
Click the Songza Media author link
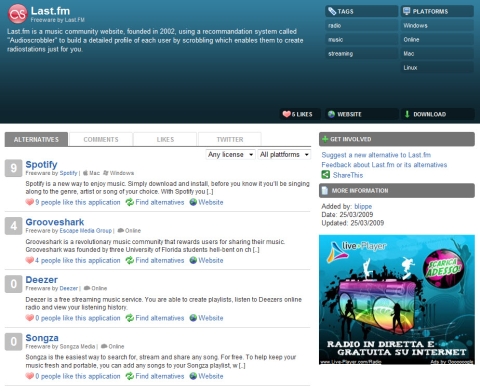click(77, 346)
